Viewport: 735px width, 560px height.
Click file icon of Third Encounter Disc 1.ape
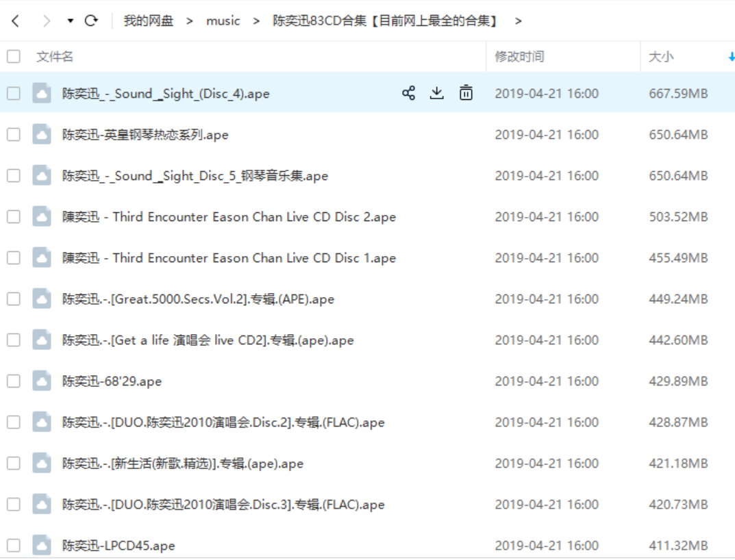tap(42, 257)
